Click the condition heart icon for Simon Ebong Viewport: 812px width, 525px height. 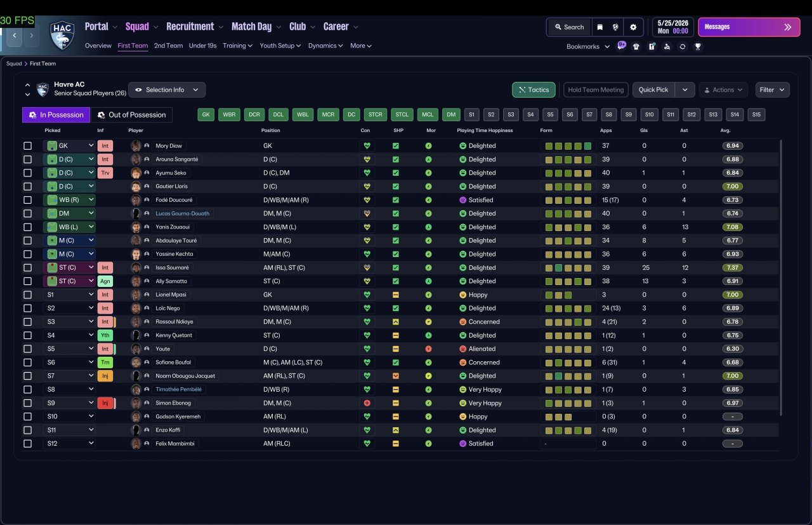click(367, 403)
